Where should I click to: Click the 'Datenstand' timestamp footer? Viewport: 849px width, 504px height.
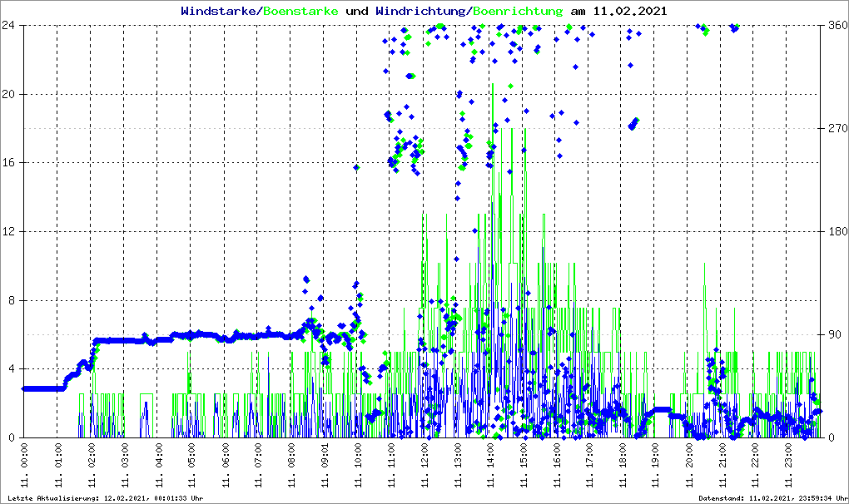pyautogui.click(x=772, y=498)
